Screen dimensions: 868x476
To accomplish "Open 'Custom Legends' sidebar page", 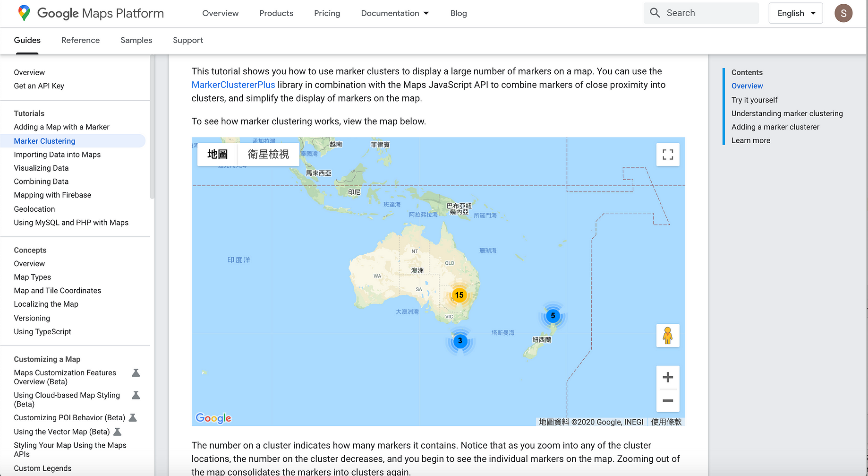I will [43, 468].
